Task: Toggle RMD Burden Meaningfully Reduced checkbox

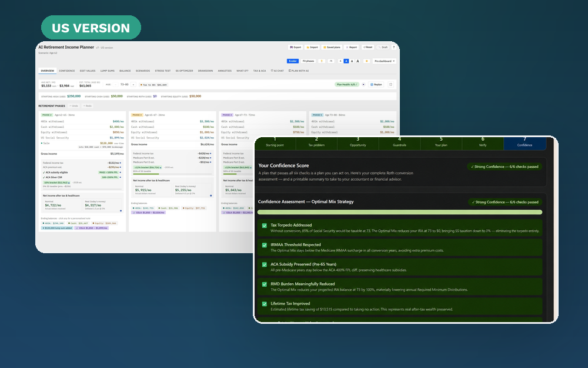Action: [265, 284]
